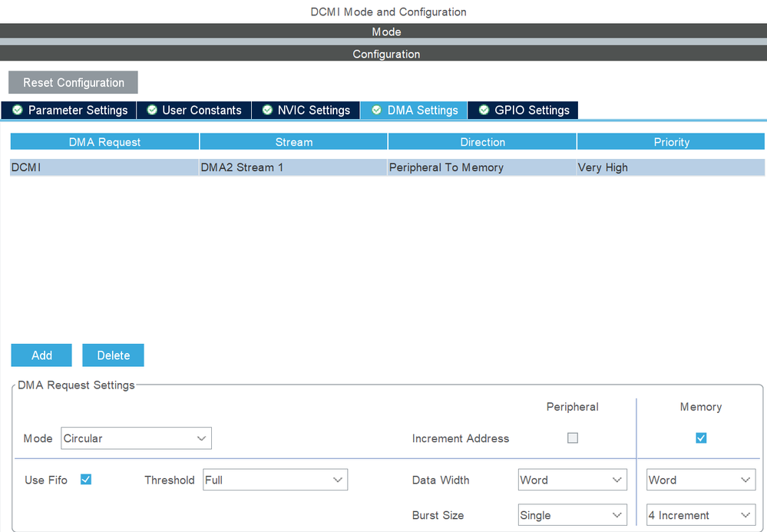
Task: Expand Memory Data Width Word dropdown
Action: [701, 480]
